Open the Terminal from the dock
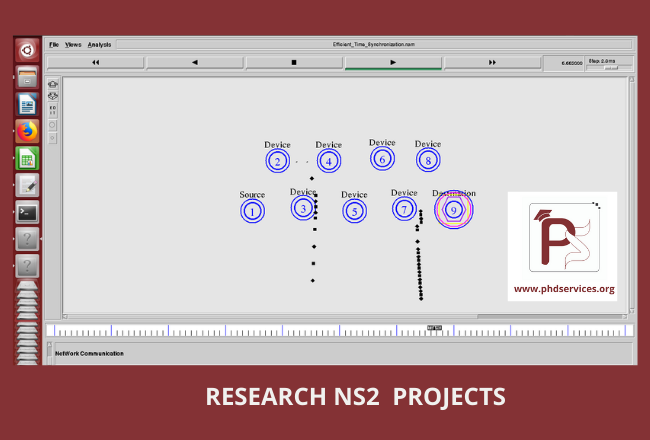This screenshot has width=650, height=440. (x=27, y=212)
